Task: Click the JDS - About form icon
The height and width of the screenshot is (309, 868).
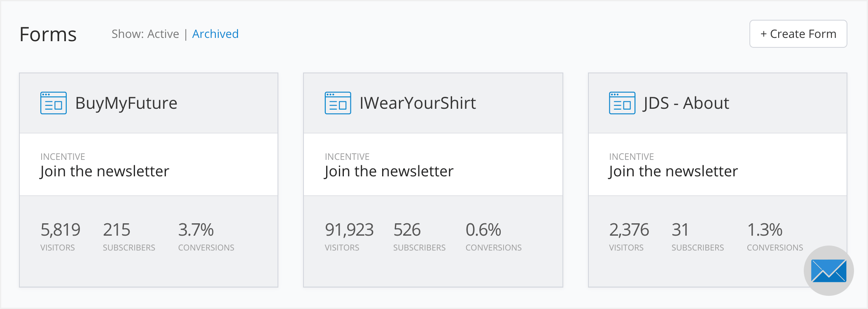Action: point(622,103)
